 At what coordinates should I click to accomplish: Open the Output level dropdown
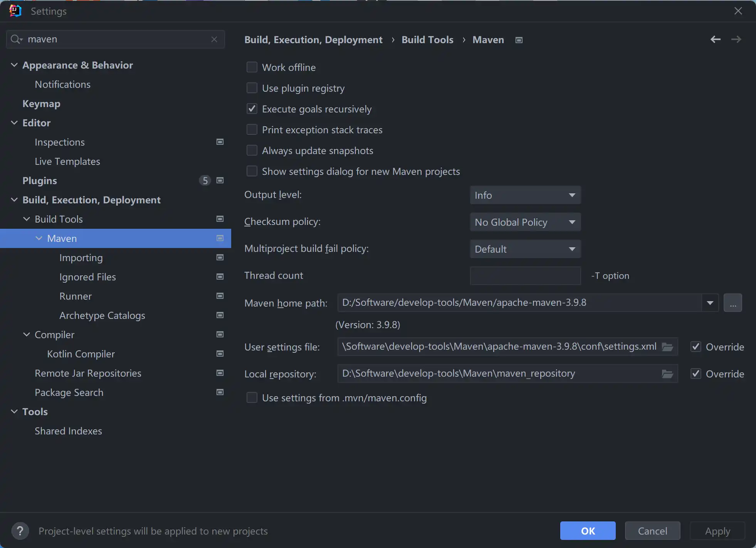point(525,195)
